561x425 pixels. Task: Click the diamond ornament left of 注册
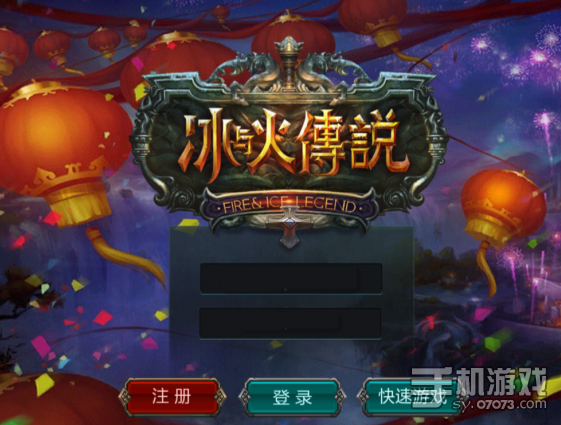125,397
